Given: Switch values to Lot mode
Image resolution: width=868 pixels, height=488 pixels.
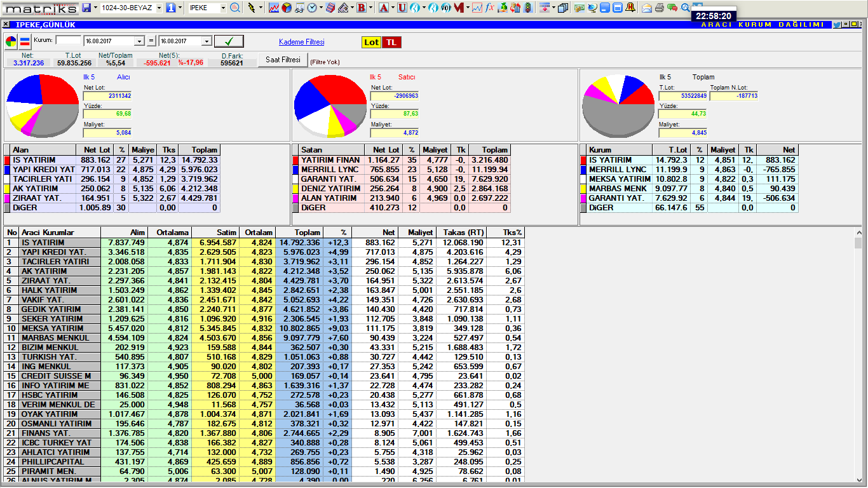Looking at the screenshot, I should point(371,42).
